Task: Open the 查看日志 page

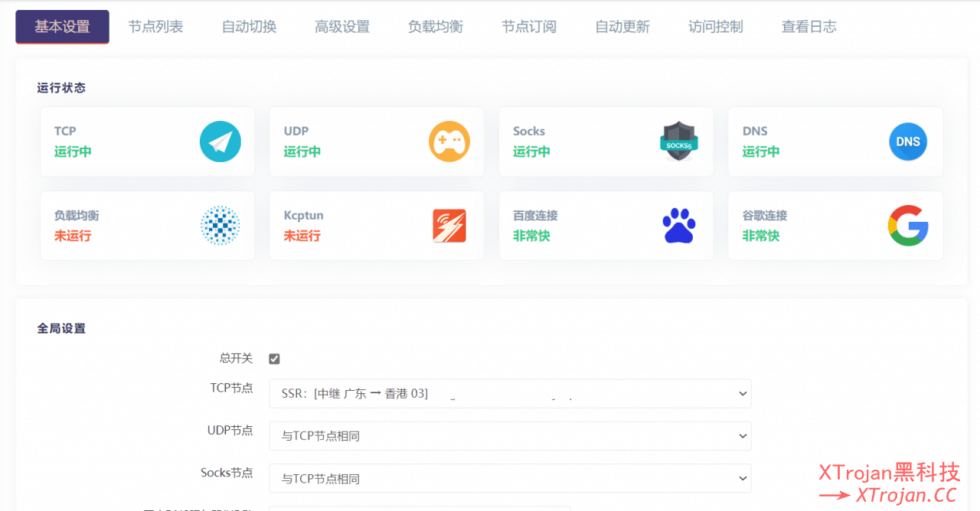Action: pos(808,26)
